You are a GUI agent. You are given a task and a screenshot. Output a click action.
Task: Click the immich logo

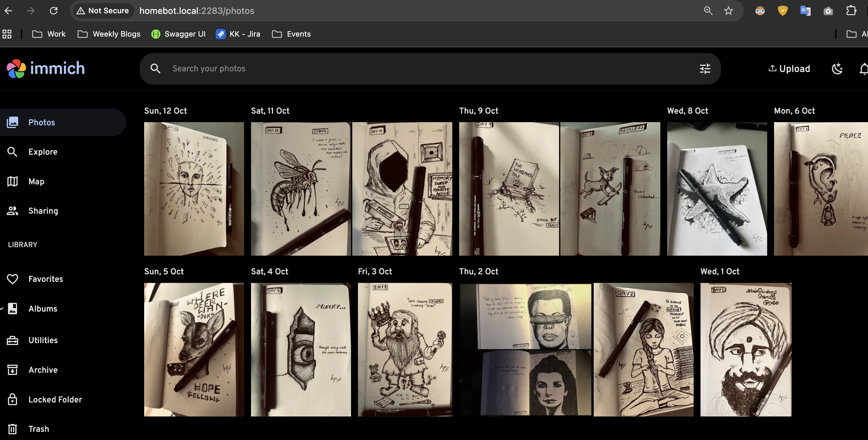[x=45, y=68]
